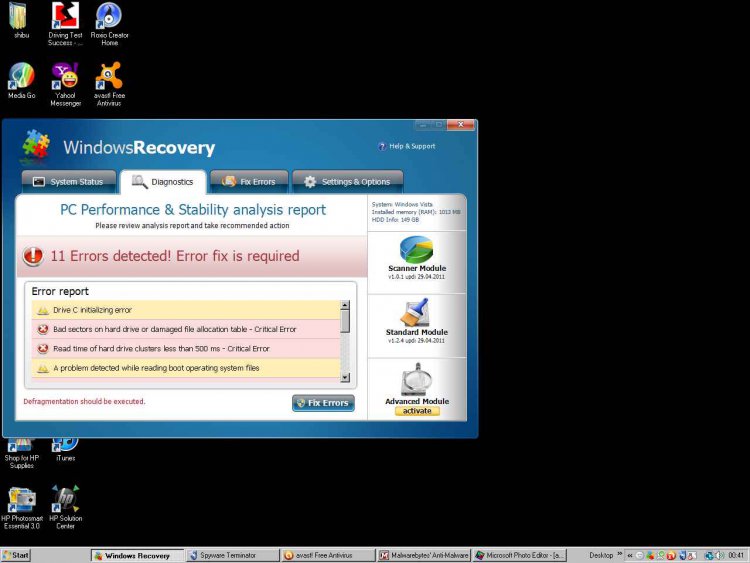Select 'Bad sectors on hard drive' row
750x563 pixels.
pos(186,329)
